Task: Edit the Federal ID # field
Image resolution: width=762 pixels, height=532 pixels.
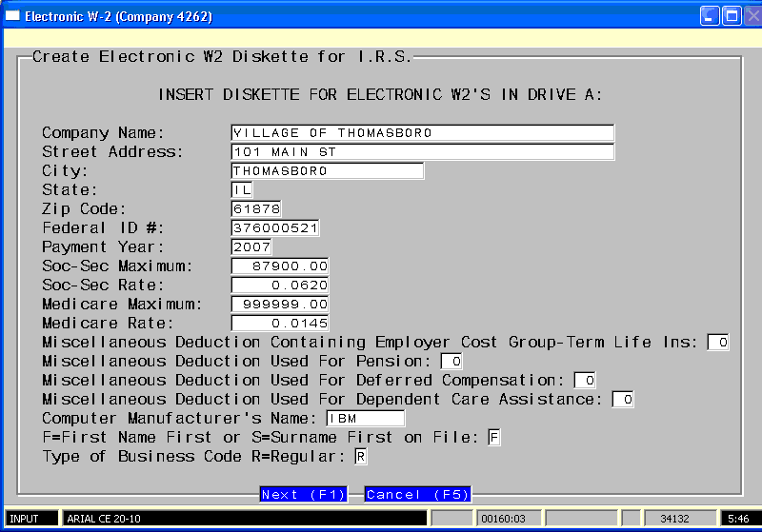Action: [275, 228]
